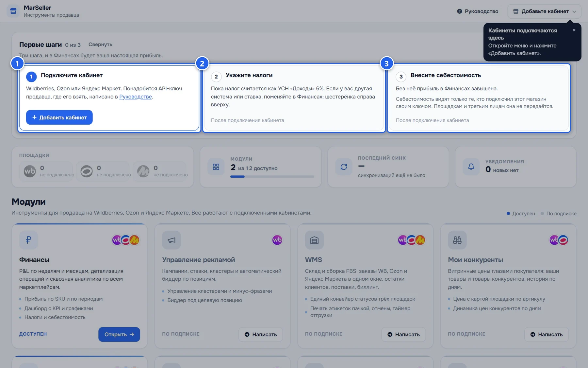This screenshot has height=368, width=588.
Task: Click the Мои конкуренты card title
Action: [475, 259]
